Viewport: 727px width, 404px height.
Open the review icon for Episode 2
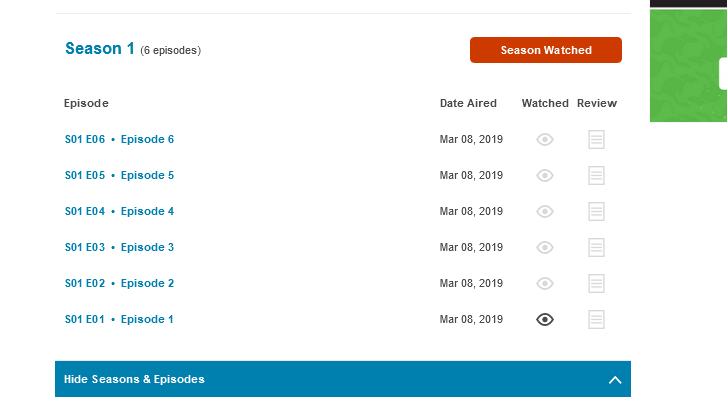596,284
